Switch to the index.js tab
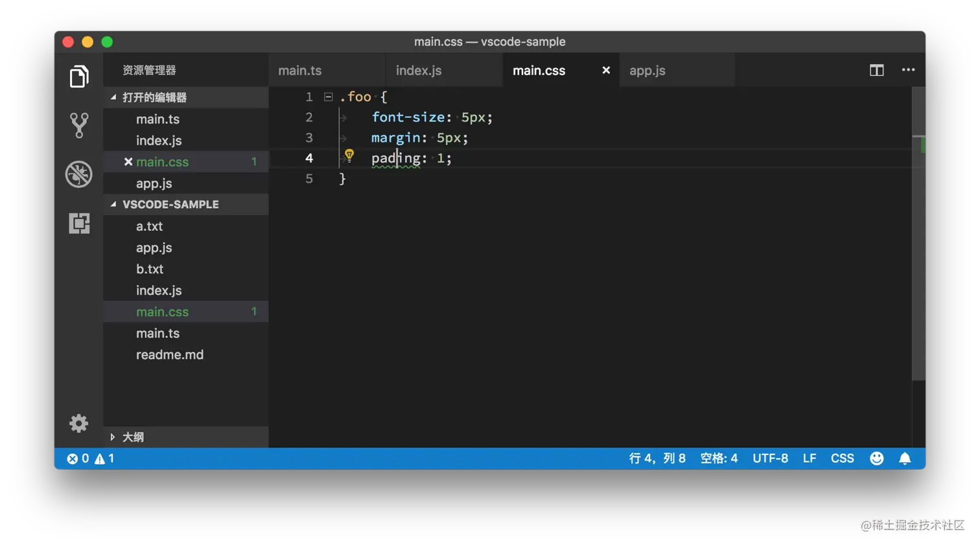 pos(444,70)
